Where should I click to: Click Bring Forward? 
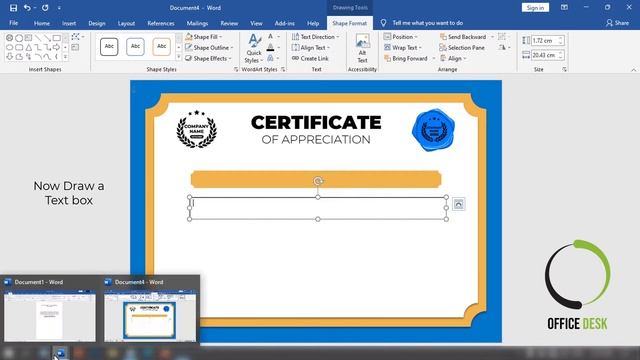(x=406, y=58)
